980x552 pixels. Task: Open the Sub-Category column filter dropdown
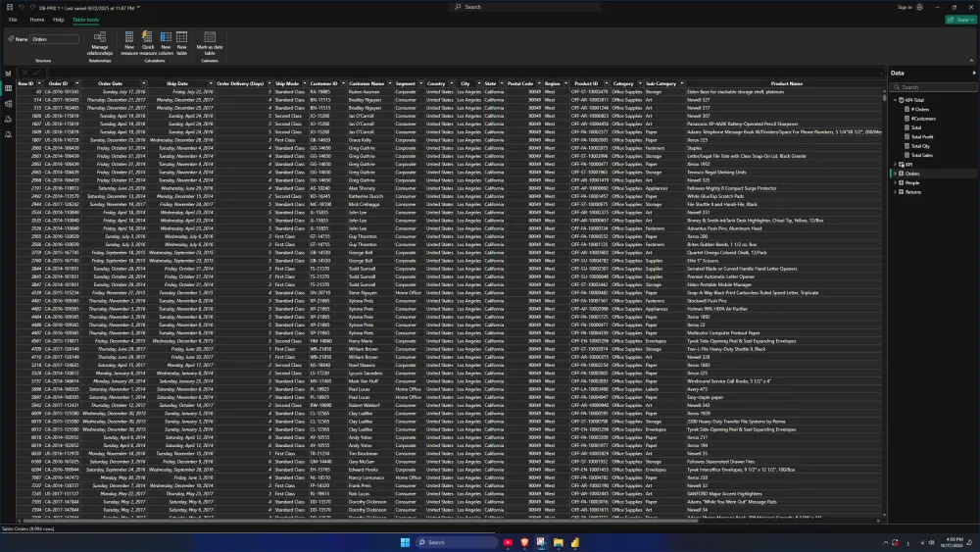click(681, 83)
